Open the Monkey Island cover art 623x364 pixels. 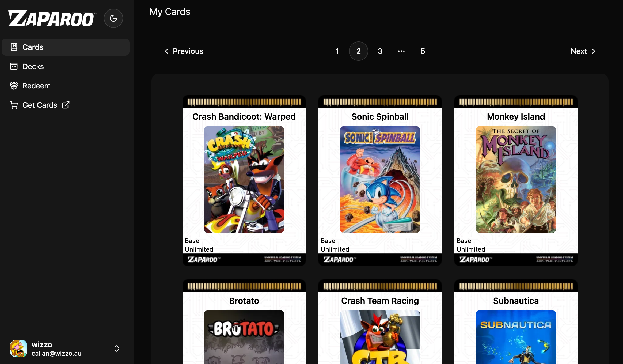click(516, 180)
